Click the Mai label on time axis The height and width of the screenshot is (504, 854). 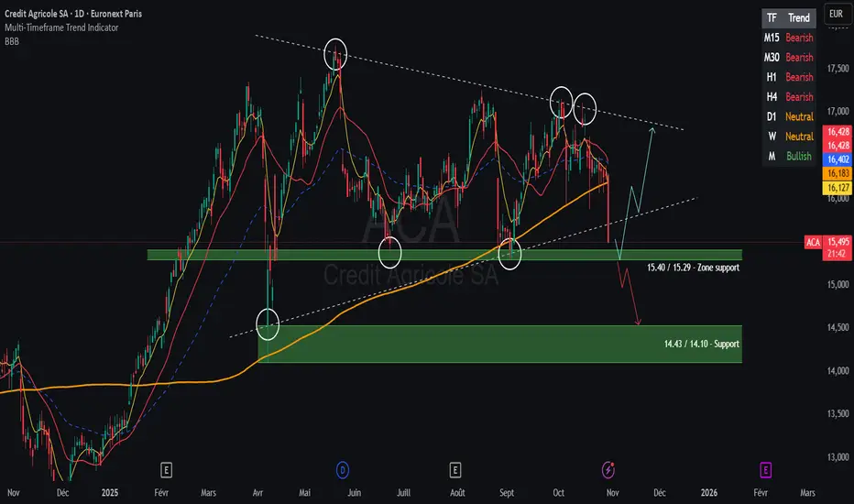(304, 493)
